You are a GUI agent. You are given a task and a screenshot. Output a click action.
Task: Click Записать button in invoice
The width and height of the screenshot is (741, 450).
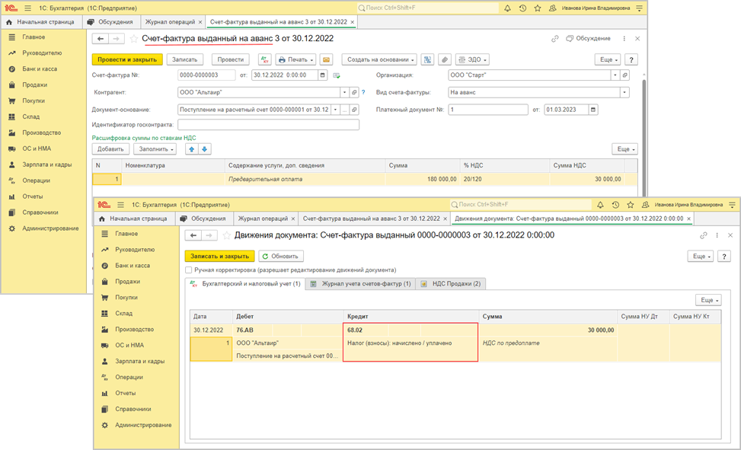[184, 60]
